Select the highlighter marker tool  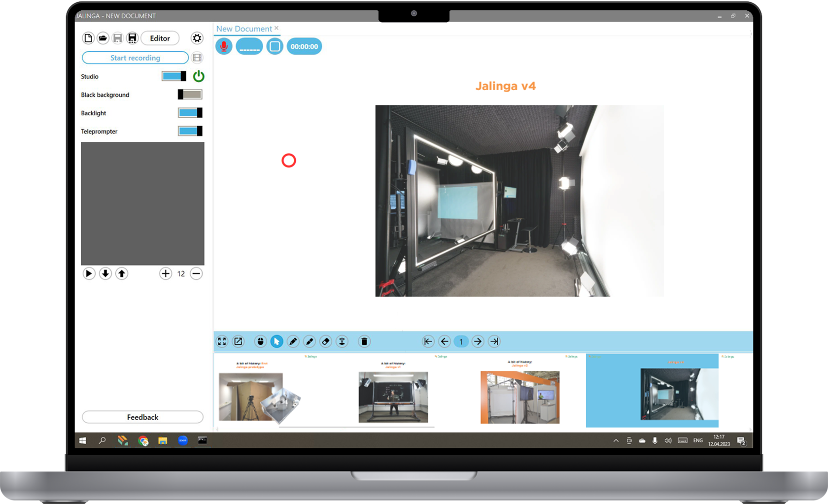310,341
